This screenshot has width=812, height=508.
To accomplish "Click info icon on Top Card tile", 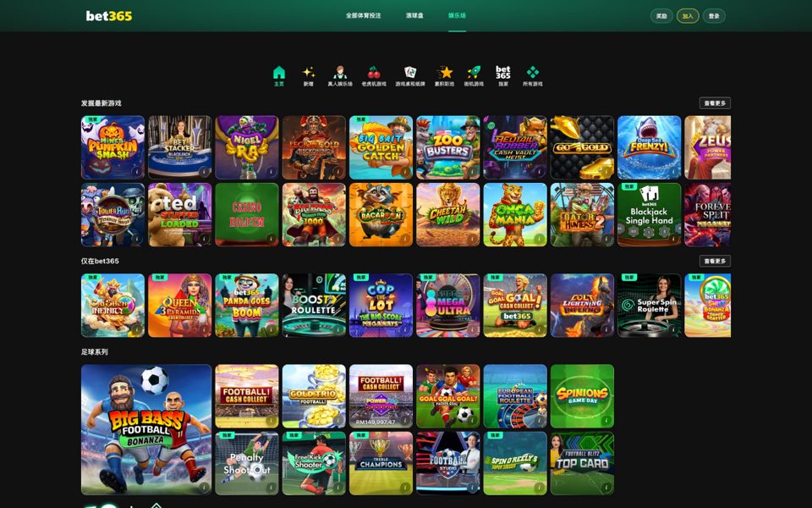I will [x=606, y=488].
